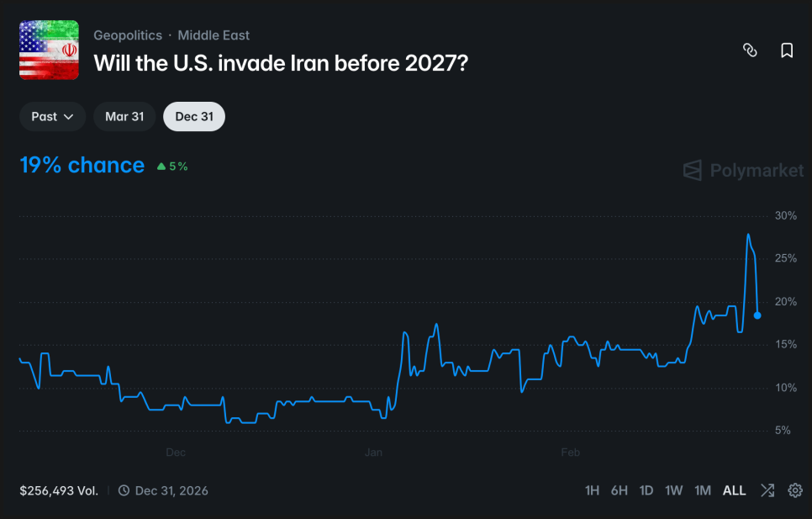The width and height of the screenshot is (812, 519).
Task: Set chart range to 1W
Action: 673,490
